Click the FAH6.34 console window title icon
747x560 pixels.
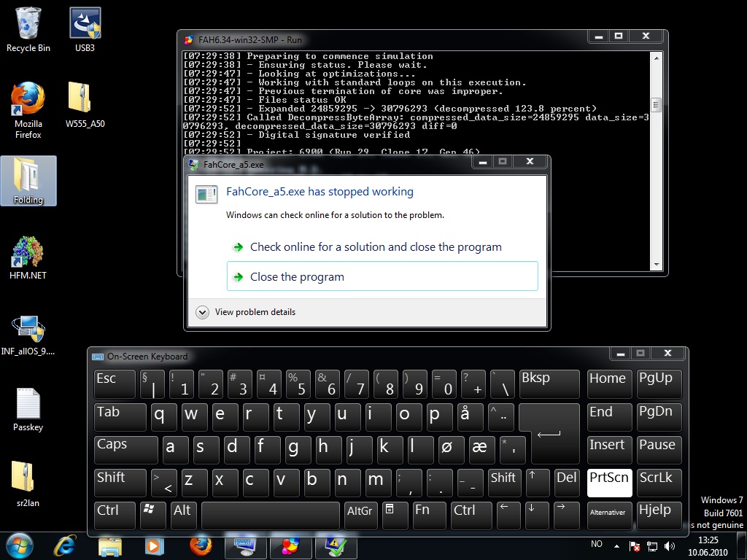(189, 39)
